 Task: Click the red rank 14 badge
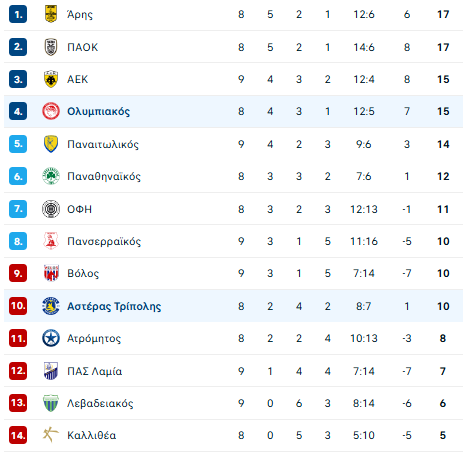pos(18,436)
